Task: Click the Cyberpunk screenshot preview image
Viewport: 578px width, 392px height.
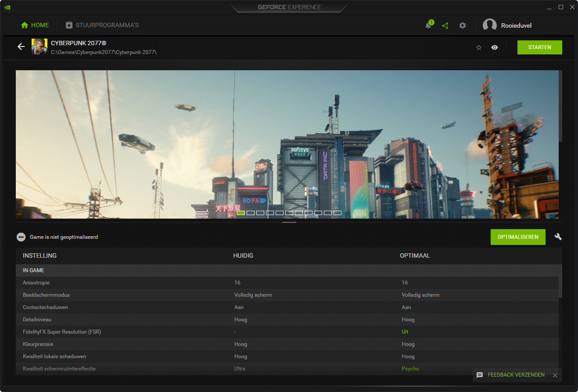Action: coord(287,144)
